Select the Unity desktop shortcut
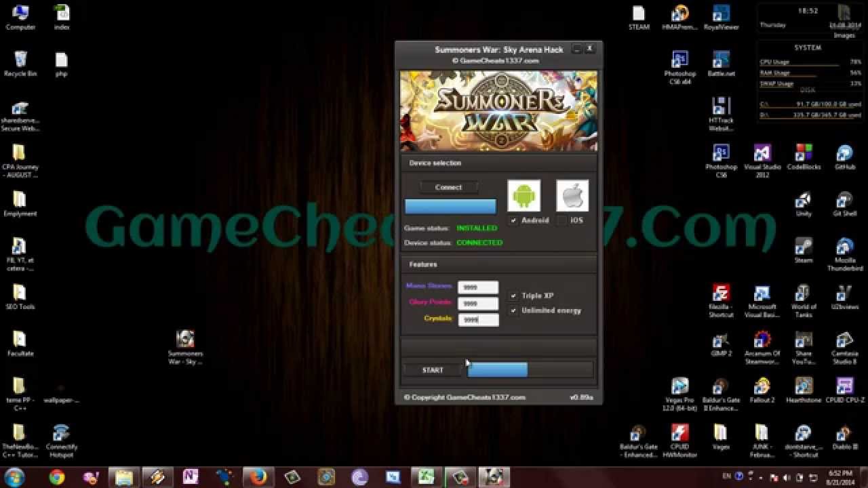The width and height of the screenshot is (868, 488). [x=804, y=204]
